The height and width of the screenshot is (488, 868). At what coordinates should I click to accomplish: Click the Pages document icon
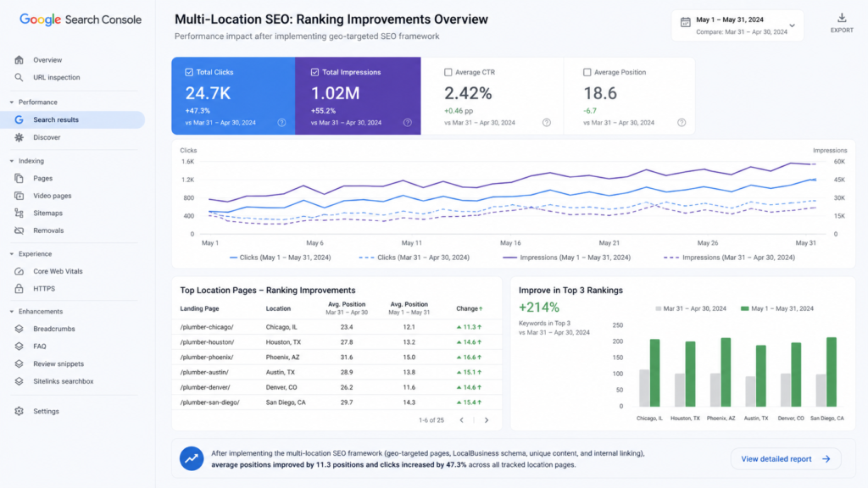pos(19,178)
